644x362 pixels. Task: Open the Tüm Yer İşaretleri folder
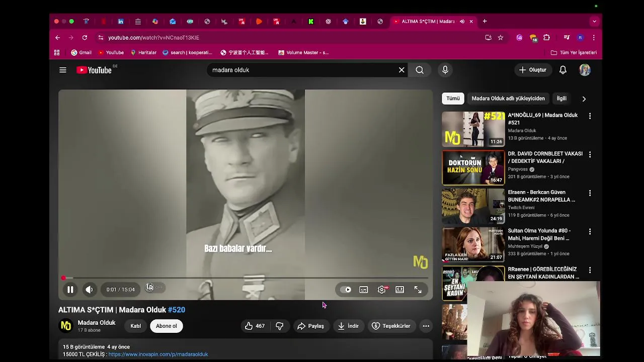point(574,52)
